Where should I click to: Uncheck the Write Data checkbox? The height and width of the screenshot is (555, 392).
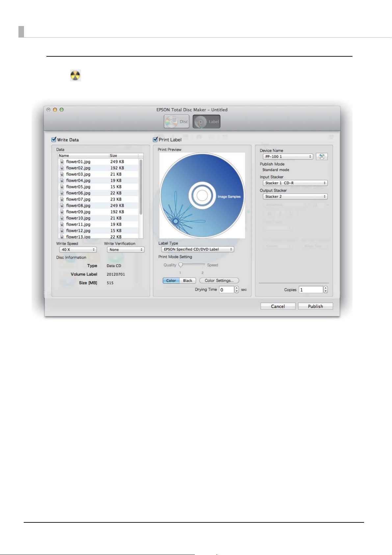(x=54, y=140)
